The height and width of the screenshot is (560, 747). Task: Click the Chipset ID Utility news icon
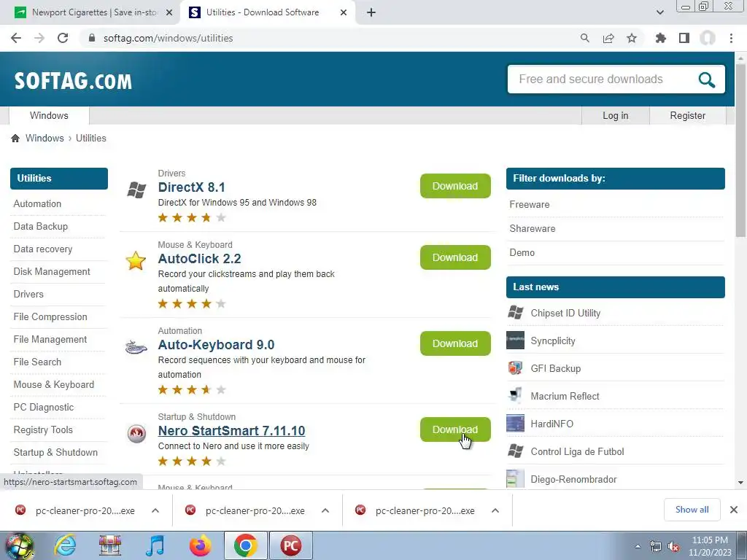[516, 313]
